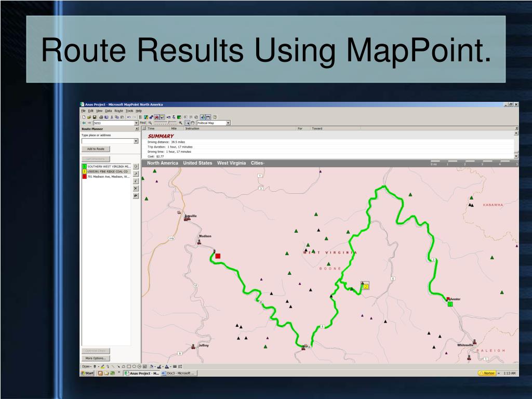The width and height of the screenshot is (532, 399).
Task: Click the Add to Route button
Action: point(96,149)
